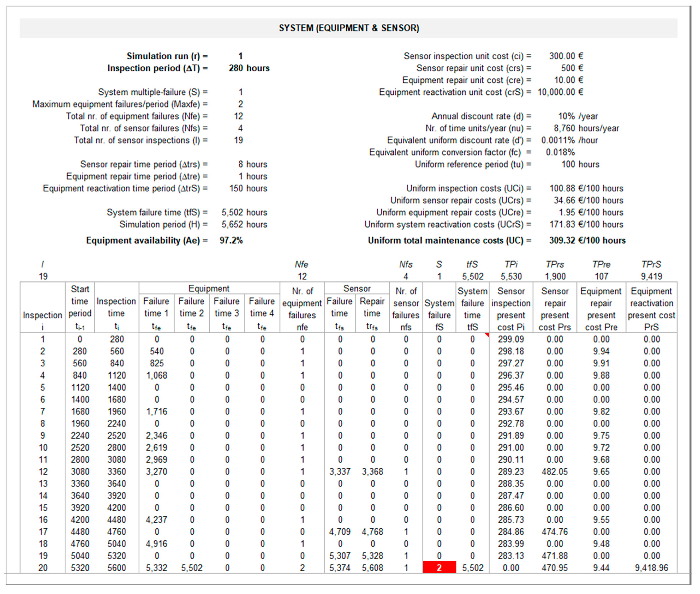Select the SYSTEM (EQUIPMENT & SENSOR) title bar
The width and height of the screenshot is (700, 594).
point(349,28)
